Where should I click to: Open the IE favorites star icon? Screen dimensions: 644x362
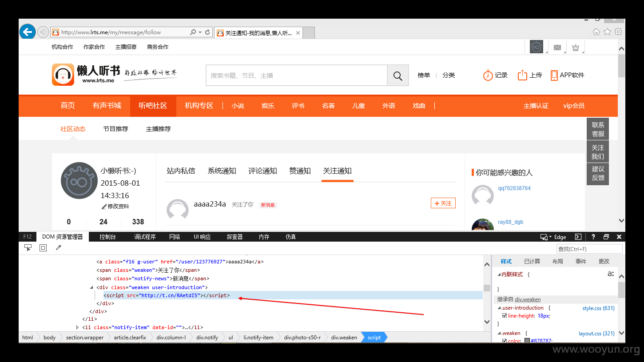pos(607,32)
